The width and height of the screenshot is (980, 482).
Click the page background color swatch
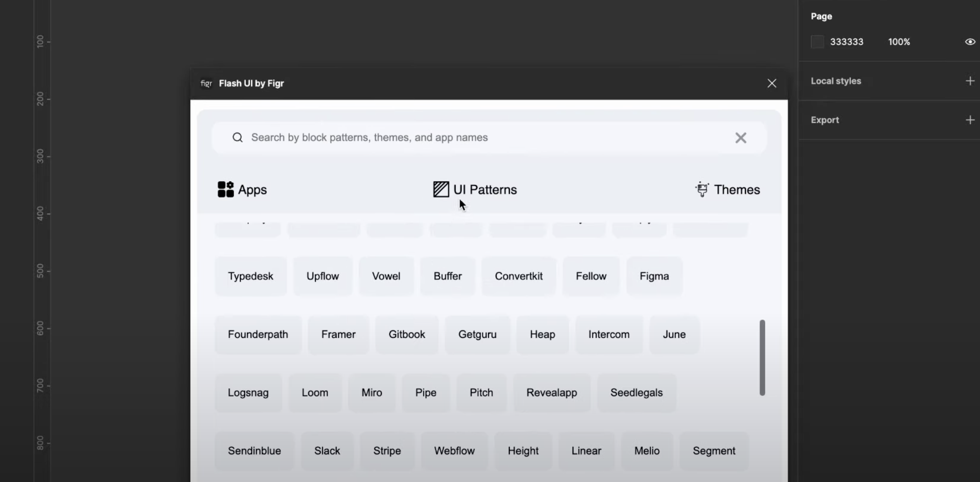point(817,42)
